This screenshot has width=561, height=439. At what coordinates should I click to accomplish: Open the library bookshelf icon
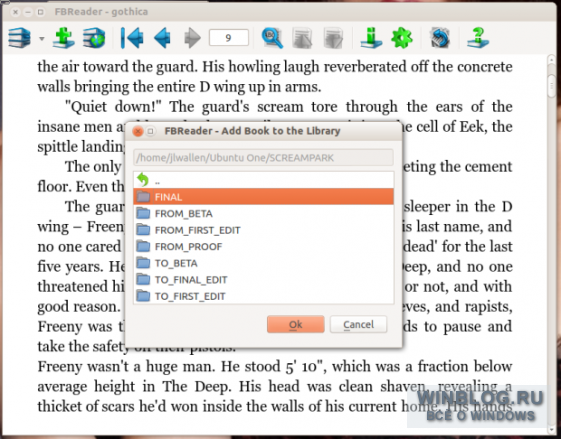[x=19, y=38]
